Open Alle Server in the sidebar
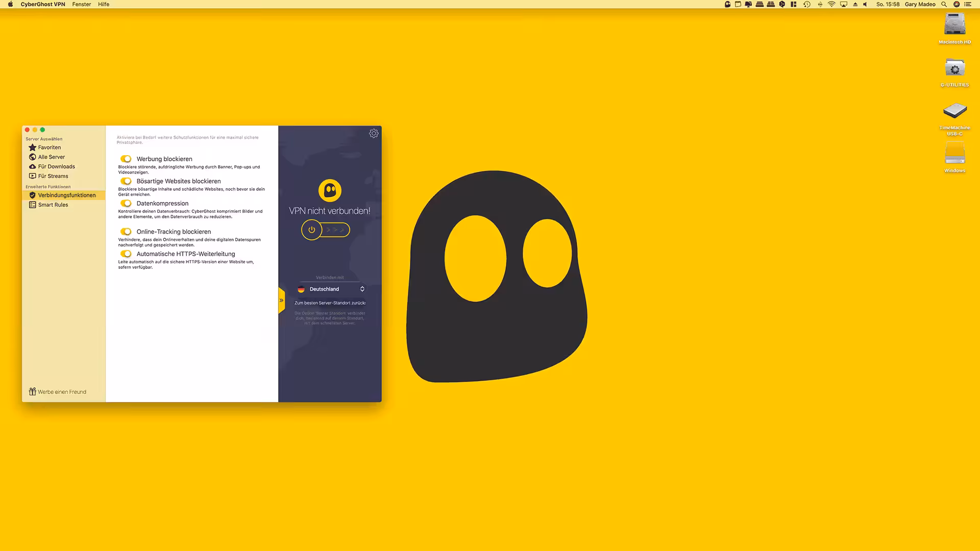The image size is (980, 551). [x=33, y=157]
